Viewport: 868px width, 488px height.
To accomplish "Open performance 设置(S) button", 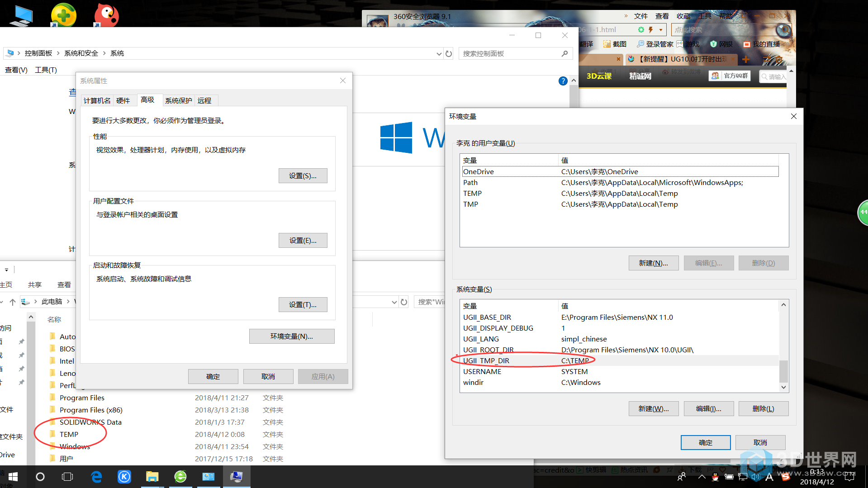I will pyautogui.click(x=303, y=176).
